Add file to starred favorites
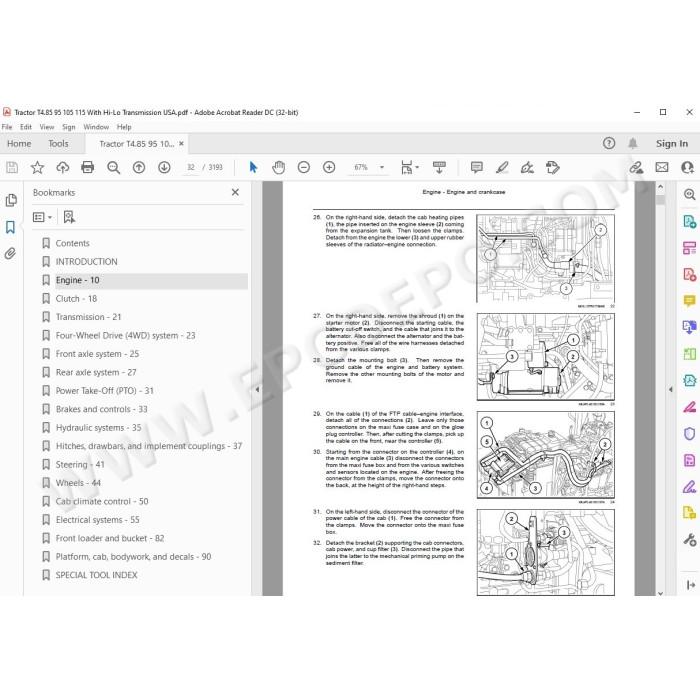Image resolution: width=700 pixels, height=700 pixels. [x=37, y=167]
